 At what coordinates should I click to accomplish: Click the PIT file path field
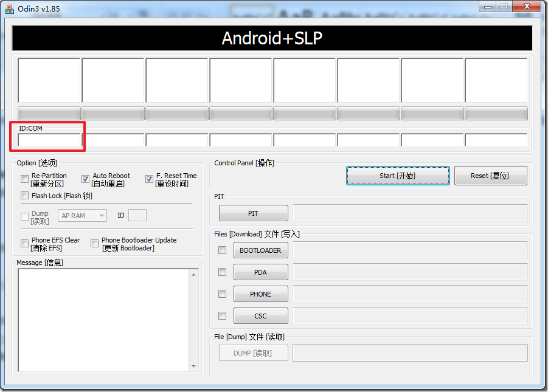point(410,213)
